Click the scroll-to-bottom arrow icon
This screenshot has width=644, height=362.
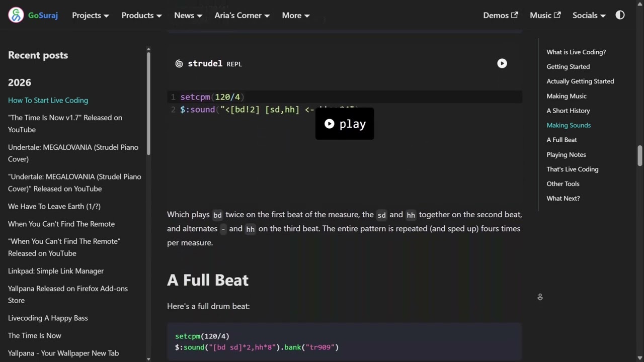click(x=540, y=297)
